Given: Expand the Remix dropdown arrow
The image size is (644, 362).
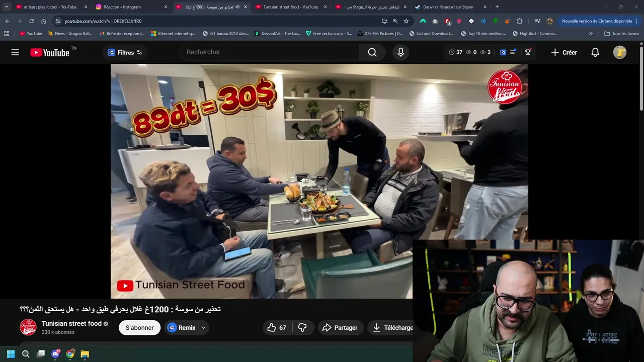Looking at the screenshot, I should (203, 328).
